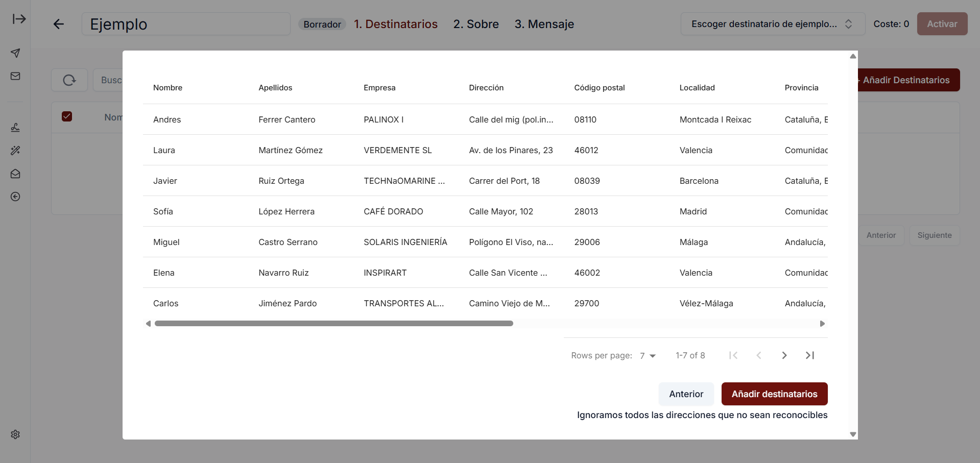Viewport: 980px width, 463px height.
Task: Go to the next page of recipients
Action: [x=784, y=355]
